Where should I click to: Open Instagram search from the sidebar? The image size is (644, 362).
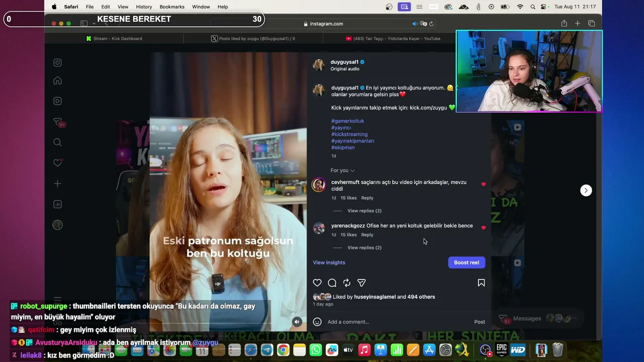[x=57, y=143]
